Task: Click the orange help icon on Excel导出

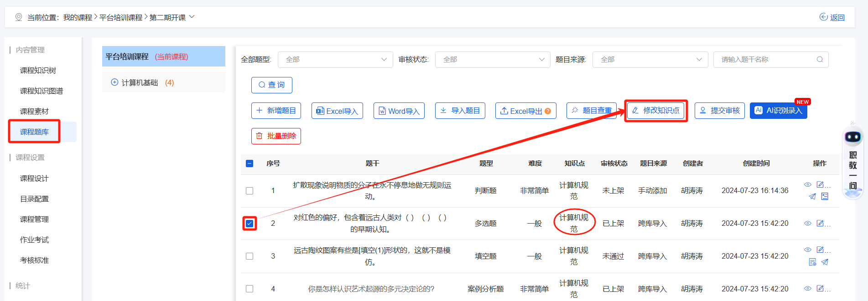Action: pyautogui.click(x=548, y=111)
